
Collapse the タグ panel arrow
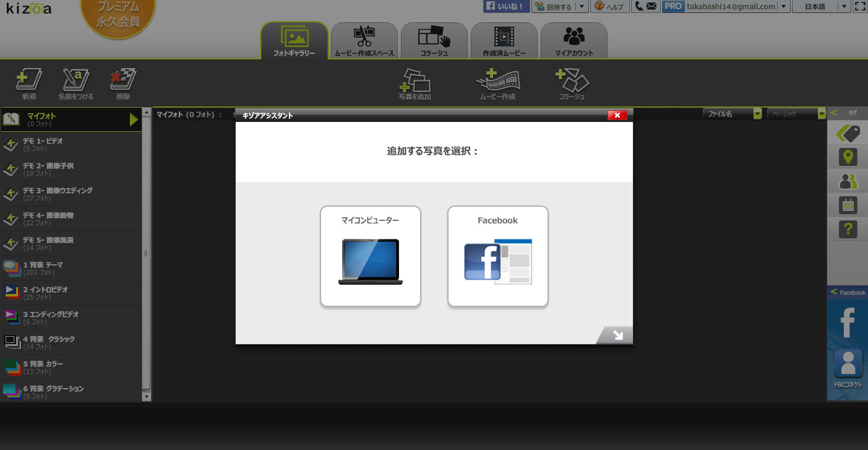pyautogui.click(x=834, y=113)
